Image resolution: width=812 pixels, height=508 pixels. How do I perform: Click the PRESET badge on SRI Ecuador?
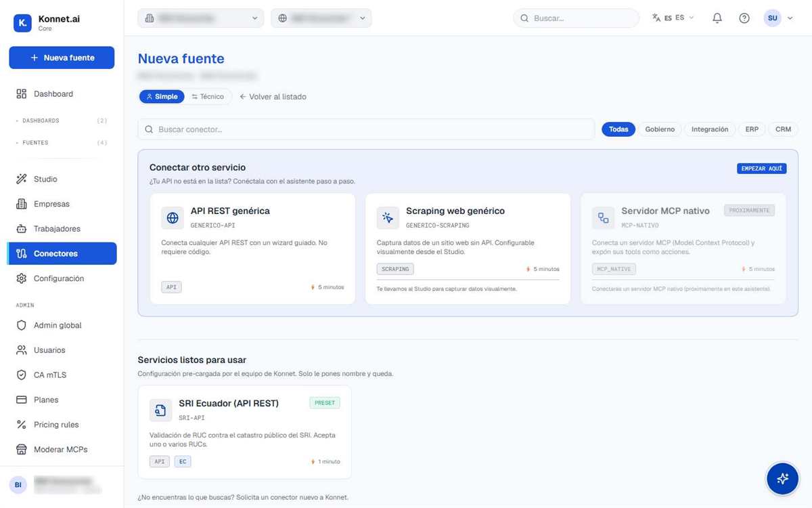[x=325, y=403]
